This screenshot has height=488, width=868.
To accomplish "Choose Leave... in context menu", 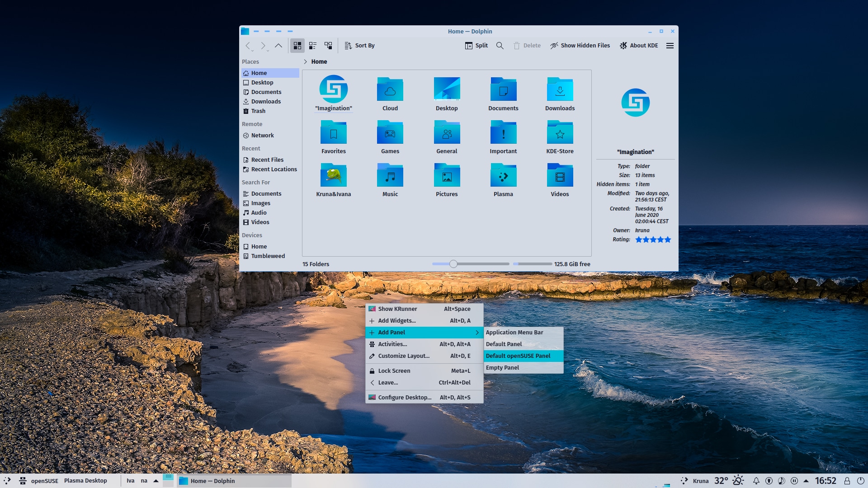I will (x=424, y=383).
